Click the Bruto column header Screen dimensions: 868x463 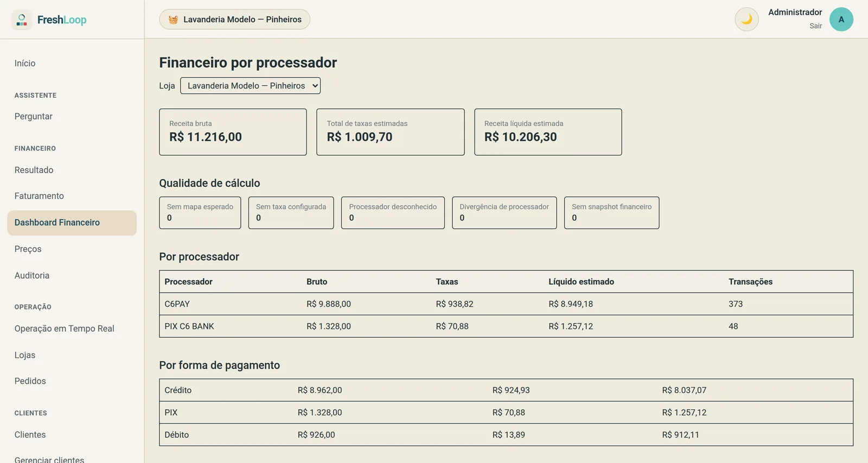[x=317, y=282]
